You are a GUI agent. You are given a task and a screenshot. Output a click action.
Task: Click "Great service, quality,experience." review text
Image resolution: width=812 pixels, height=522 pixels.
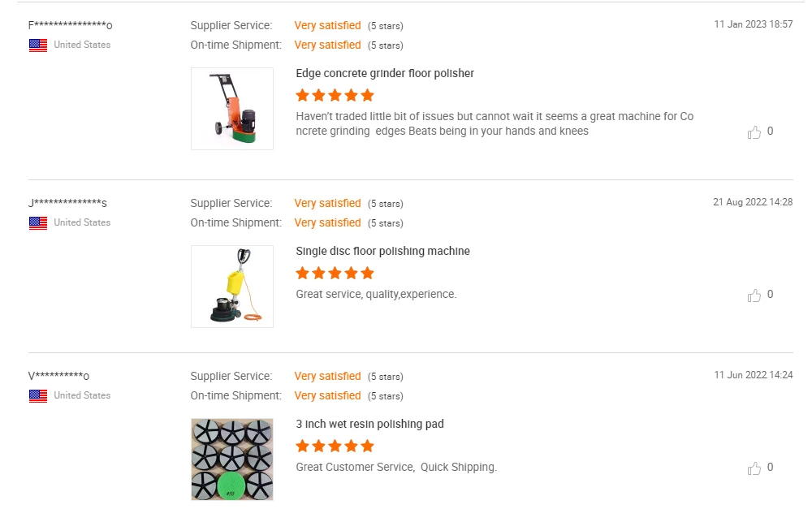[376, 294]
